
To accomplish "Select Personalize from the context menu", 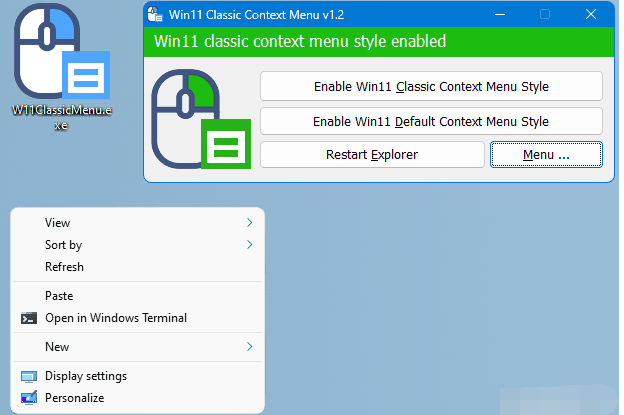I will pos(138,398).
